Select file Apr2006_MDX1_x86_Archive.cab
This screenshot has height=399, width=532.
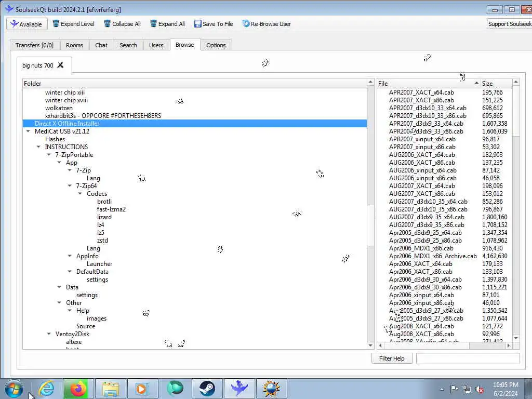coord(433,256)
